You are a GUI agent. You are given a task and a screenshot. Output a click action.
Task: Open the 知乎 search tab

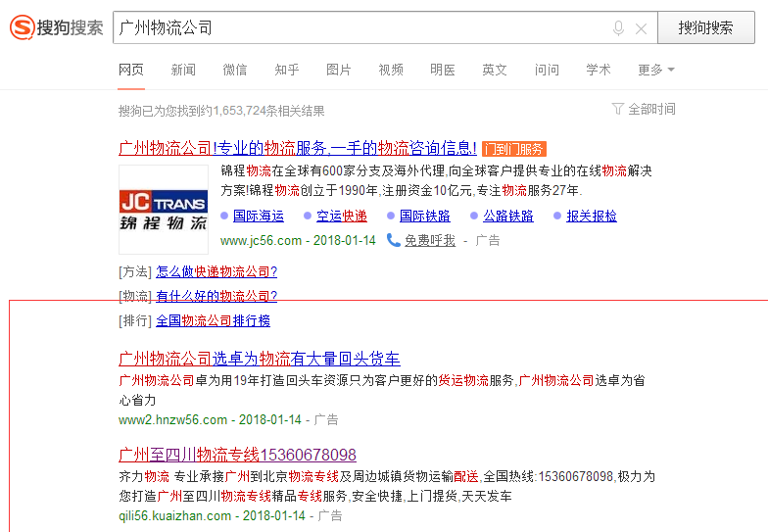click(x=287, y=70)
